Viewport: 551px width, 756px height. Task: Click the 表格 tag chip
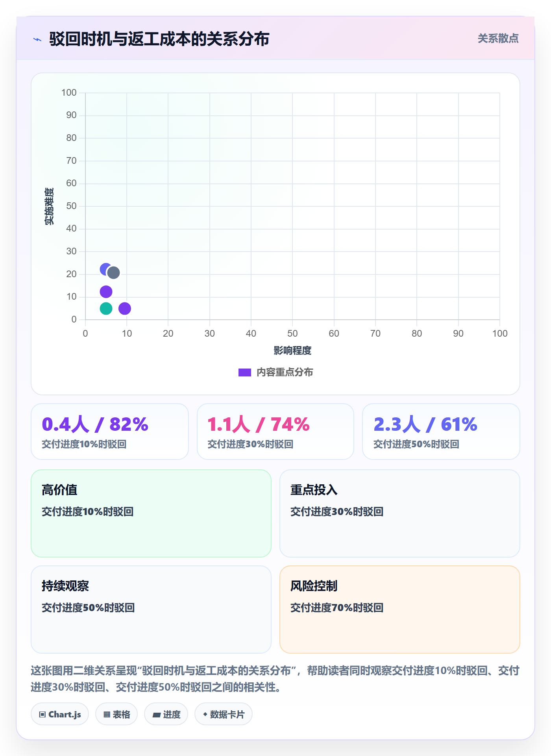(x=116, y=714)
